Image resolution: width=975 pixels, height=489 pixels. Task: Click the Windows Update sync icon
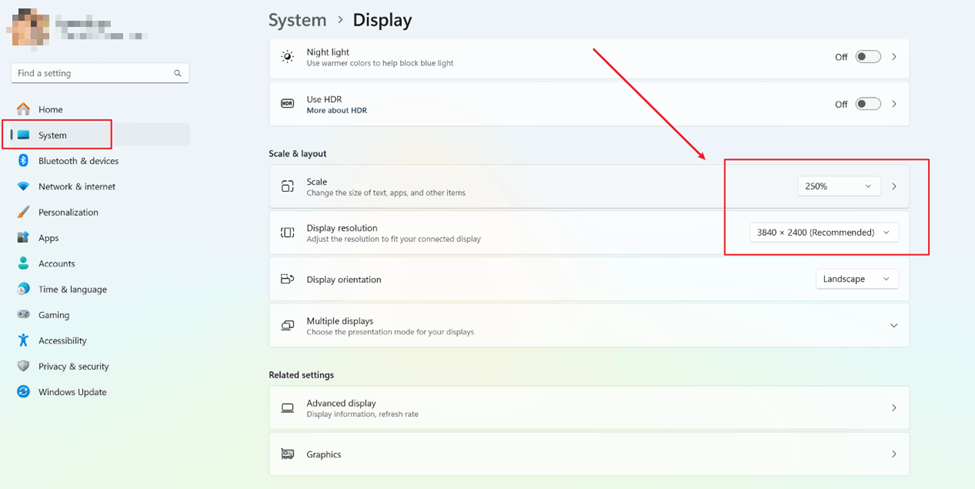coord(24,392)
